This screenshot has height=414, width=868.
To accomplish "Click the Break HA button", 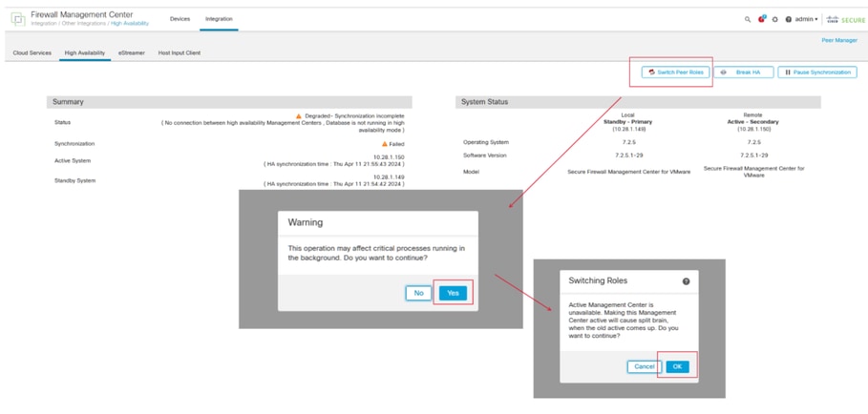I will (744, 72).
